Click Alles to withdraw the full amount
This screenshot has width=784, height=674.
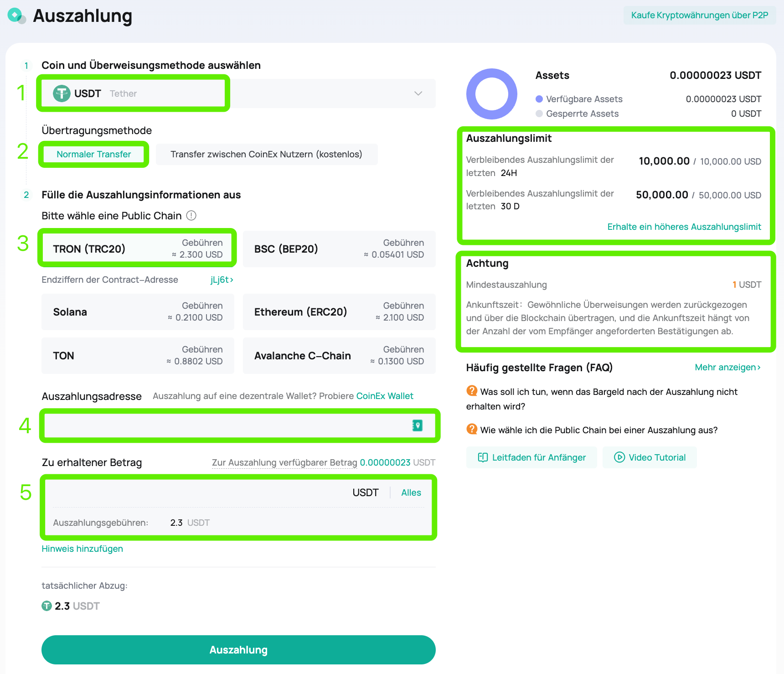coord(411,493)
